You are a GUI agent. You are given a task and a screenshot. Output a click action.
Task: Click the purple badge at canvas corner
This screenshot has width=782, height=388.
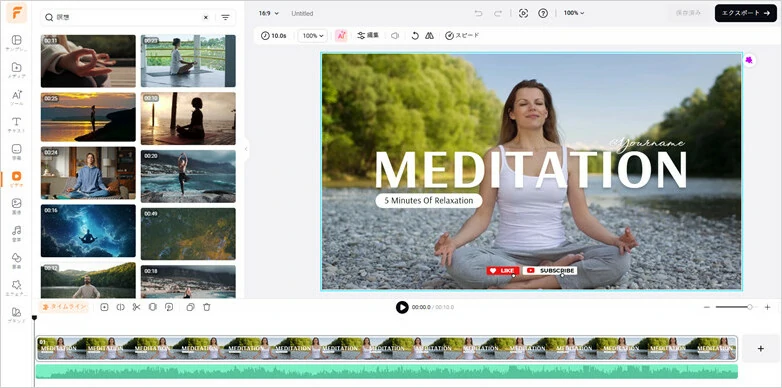(x=749, y=60)
